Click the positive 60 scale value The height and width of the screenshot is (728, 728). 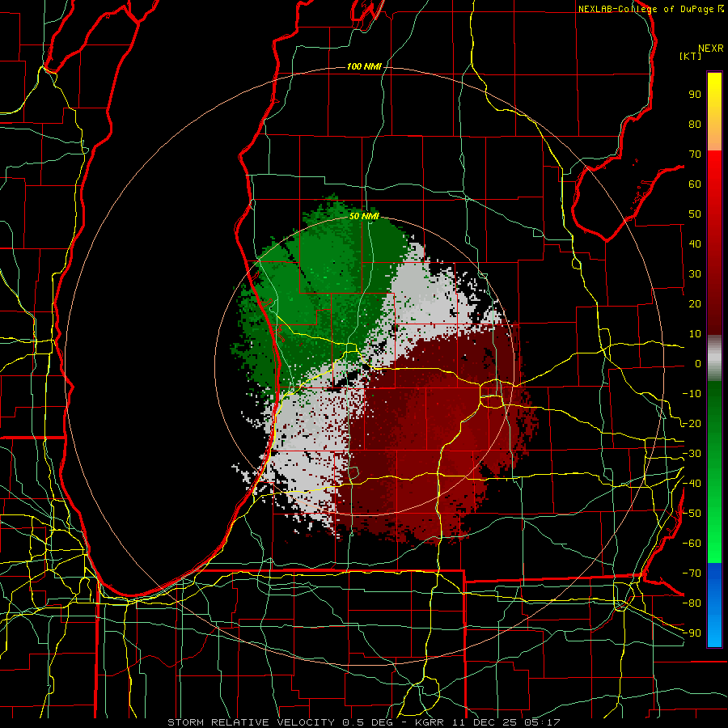click(x=695, y=184)
